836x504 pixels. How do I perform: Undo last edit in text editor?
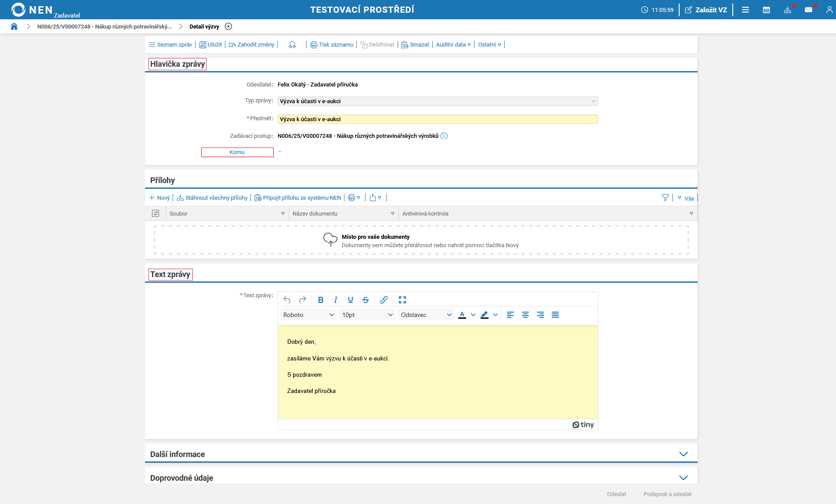287,300
